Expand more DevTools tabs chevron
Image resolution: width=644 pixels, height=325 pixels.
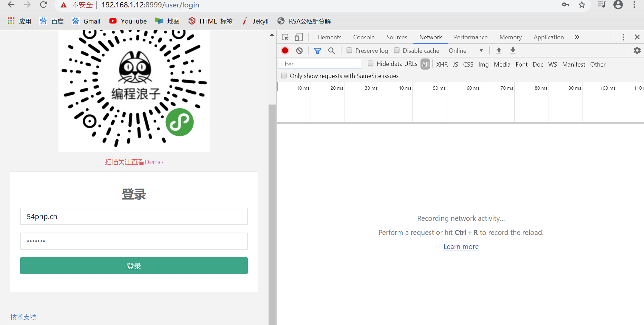[x=577, y=37]
